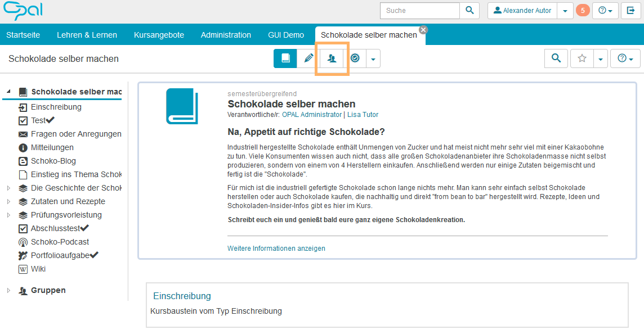Click the orange notification badge showing 5
Viewport: 644px width, 334px height.
[582, 10]
